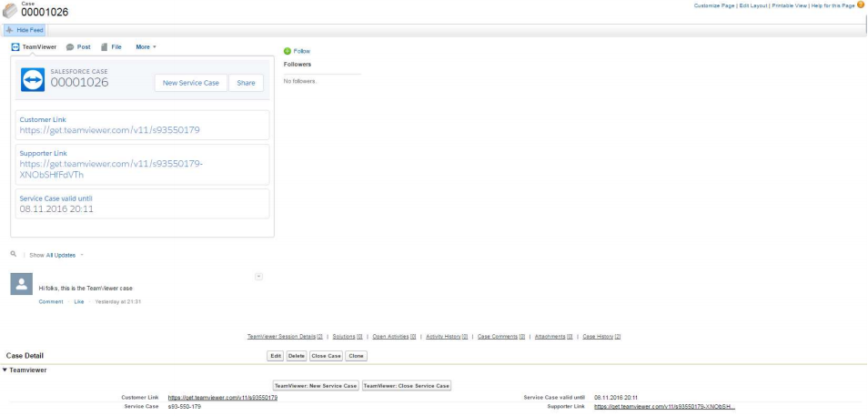Image resolution: width=868 pixels, height=416 pixels.
Task: Switch to the Post publisher tab
Action: tap(78, 47)
